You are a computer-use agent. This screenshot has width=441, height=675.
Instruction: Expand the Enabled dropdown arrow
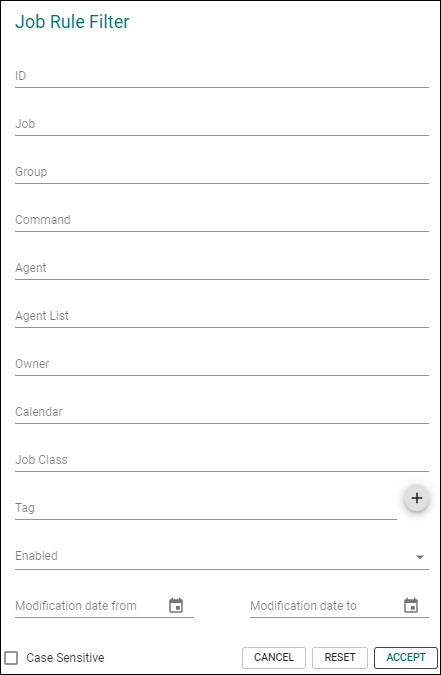point(420,557)
